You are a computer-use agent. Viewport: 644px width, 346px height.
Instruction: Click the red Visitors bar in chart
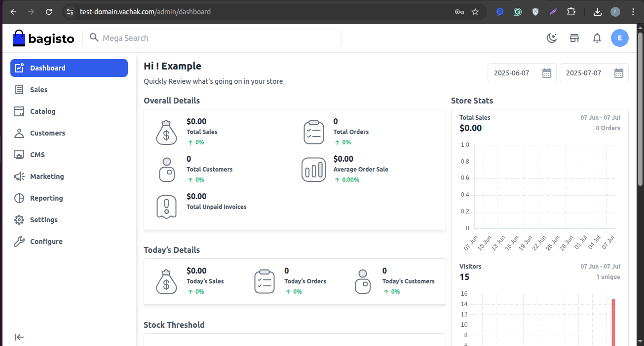point(613,322)
